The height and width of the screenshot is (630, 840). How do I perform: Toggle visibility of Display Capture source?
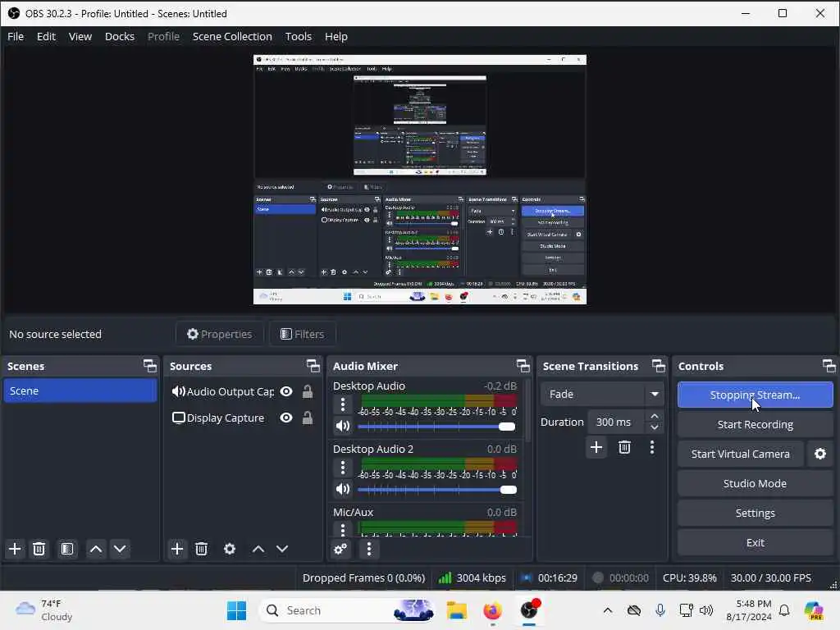[286, 418]
